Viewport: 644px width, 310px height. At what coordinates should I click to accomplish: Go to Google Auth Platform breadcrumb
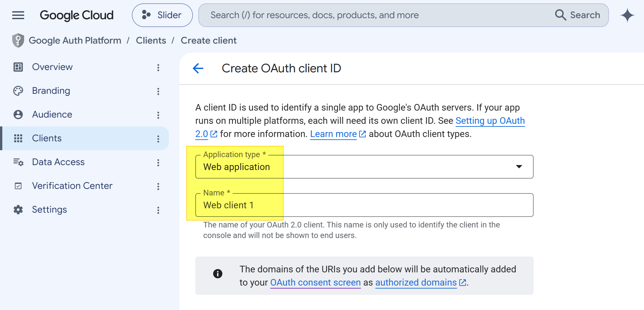75,41
